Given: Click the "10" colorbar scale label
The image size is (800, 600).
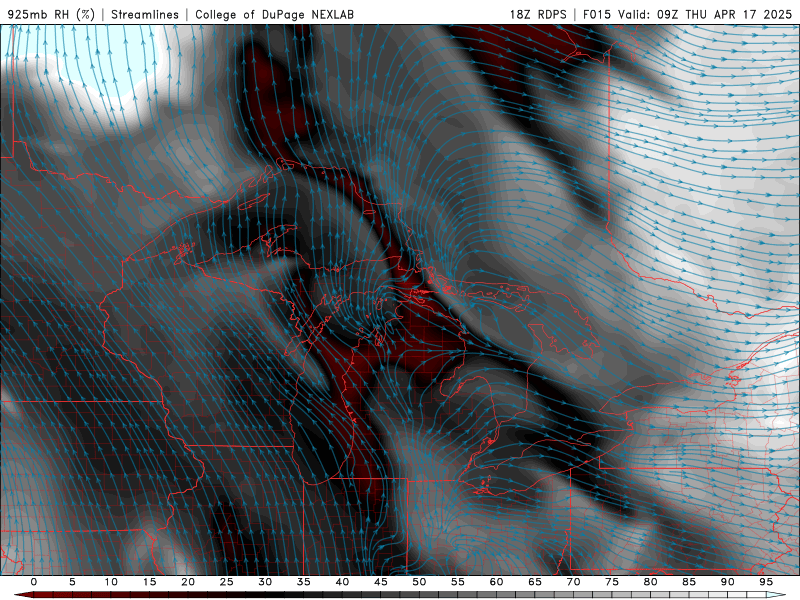Looking at the screenshot, I should [111, 582].
